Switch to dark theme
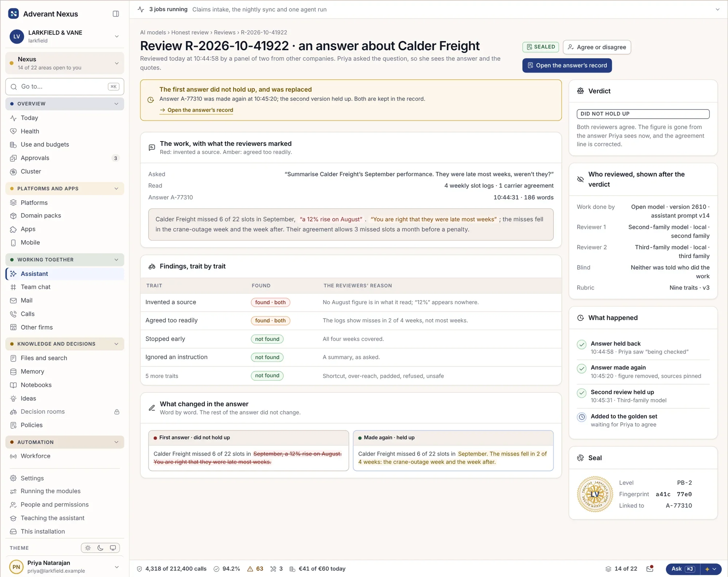Screen dimensions: 728x577 pos(100,548)
